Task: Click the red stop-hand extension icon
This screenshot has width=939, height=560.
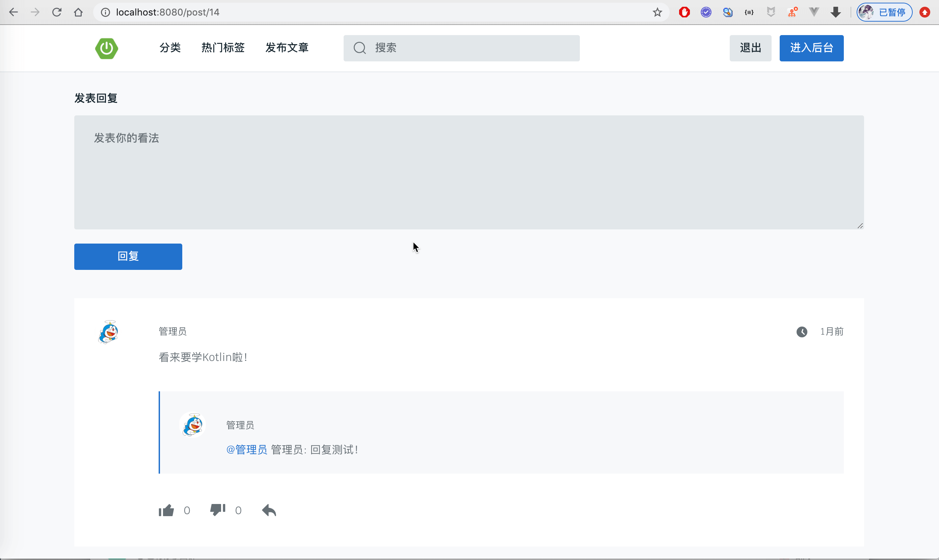Action: pos(684,12)
